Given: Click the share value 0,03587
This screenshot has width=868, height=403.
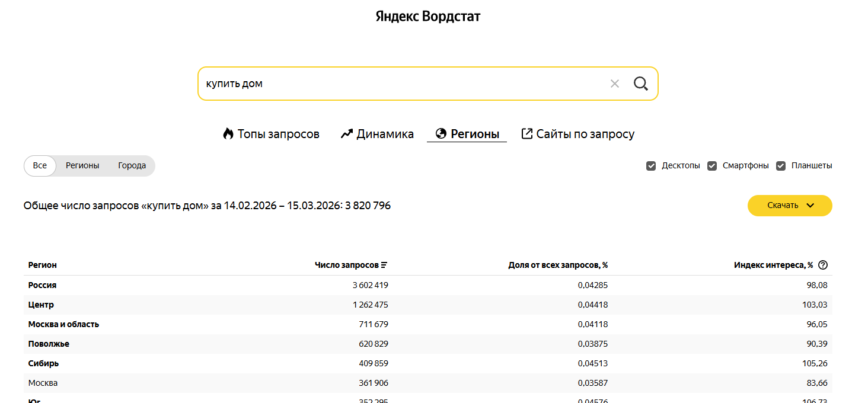Looking at the screenshot, I should coord(593,383).
